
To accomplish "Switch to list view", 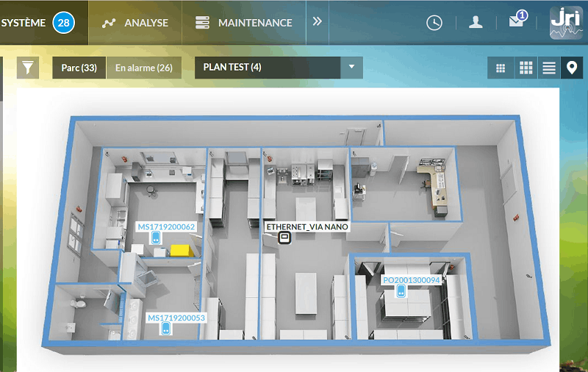I will [x=549, y=68].
